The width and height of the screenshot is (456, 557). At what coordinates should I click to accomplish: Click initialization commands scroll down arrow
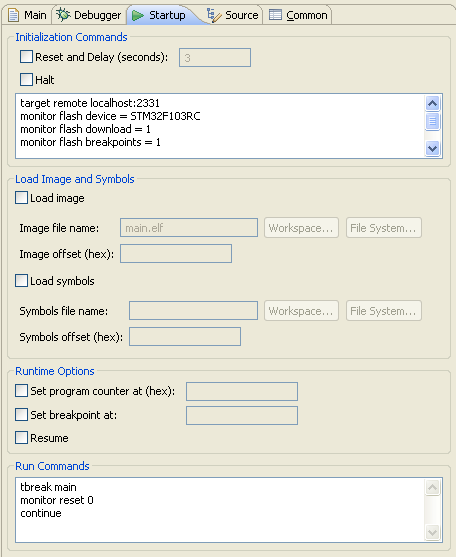pyautogui.click(x=433, y=148)
